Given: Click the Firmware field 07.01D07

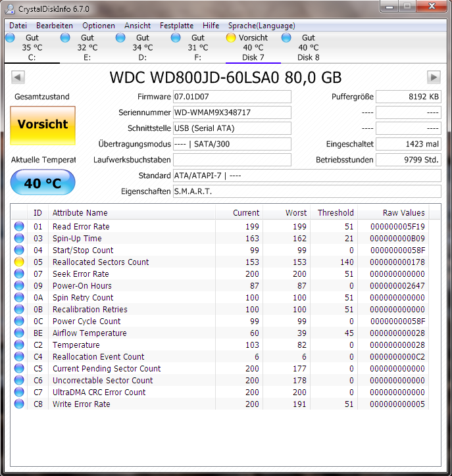Looking at the screenshot, I should point(232,97).
